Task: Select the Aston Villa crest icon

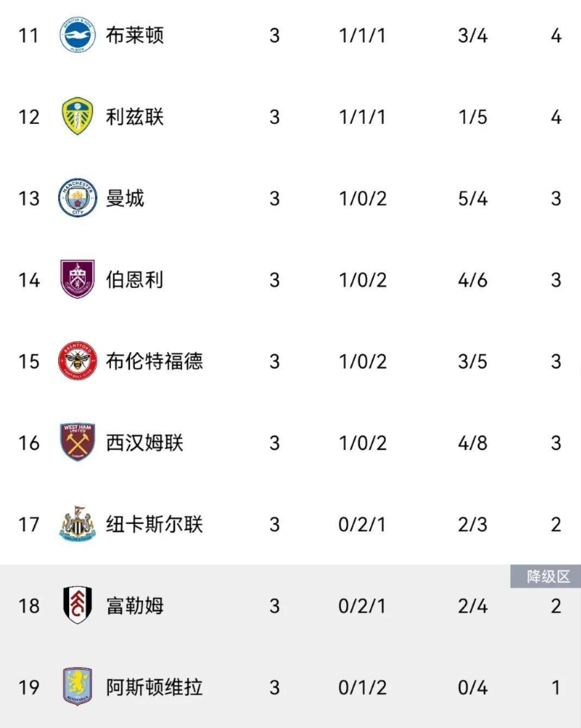Action: click(x=78, y=687)
